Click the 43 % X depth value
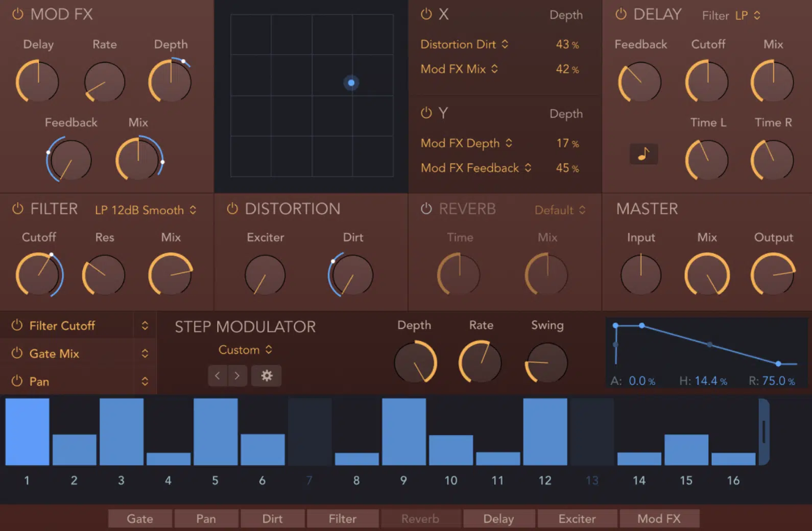The image size is (812, 531). (567, 44)
